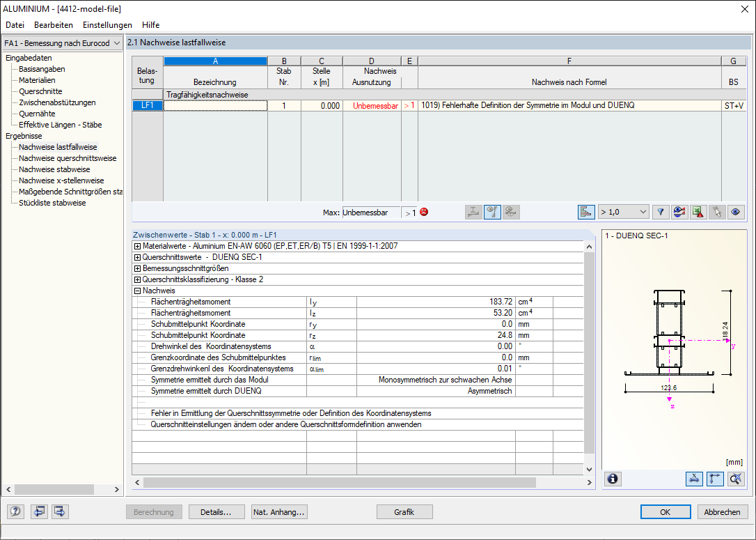Click the LF1 load case cell

(148, 105)
